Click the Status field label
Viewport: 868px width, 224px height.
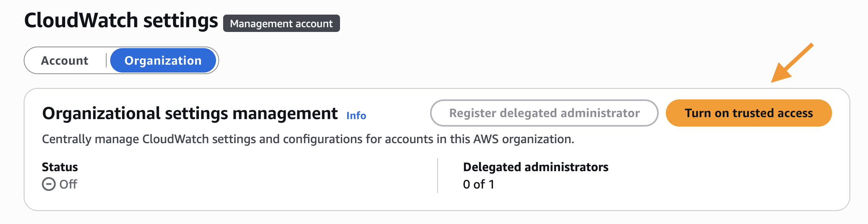(x=60, y=167)
